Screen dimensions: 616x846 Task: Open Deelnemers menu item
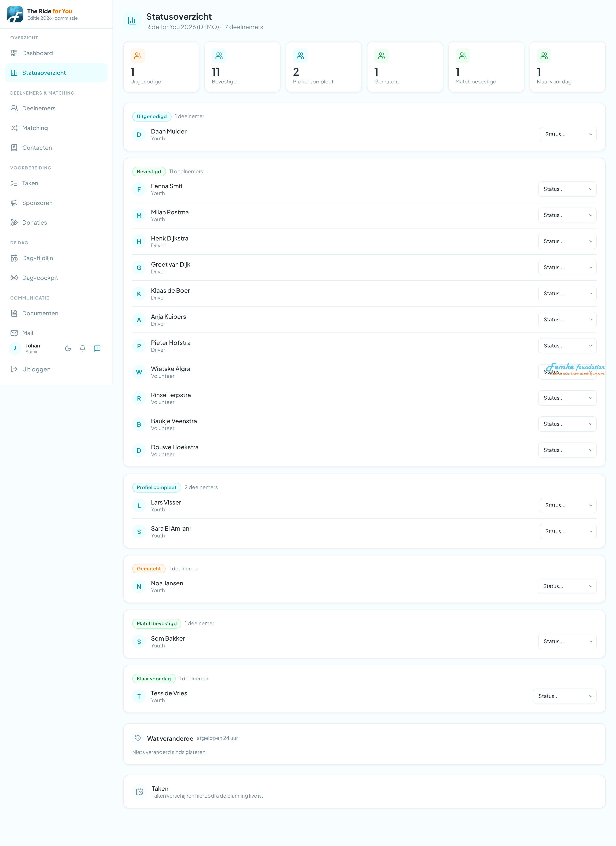point(56,108)
